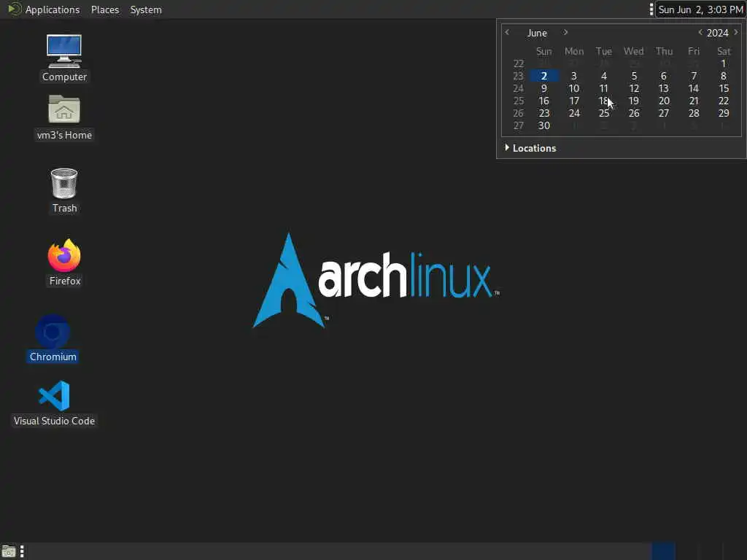Go to next month after June

565,32
